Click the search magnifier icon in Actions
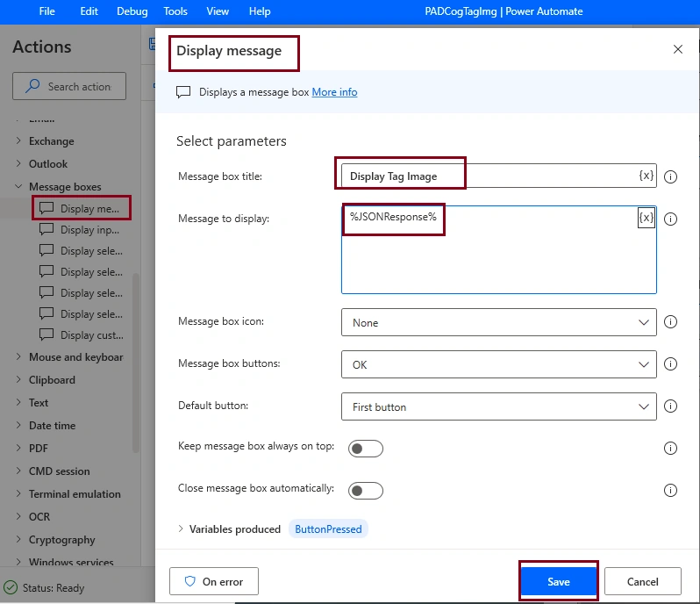Viewport: 700px width, 604px height. (x=32, y=86)
